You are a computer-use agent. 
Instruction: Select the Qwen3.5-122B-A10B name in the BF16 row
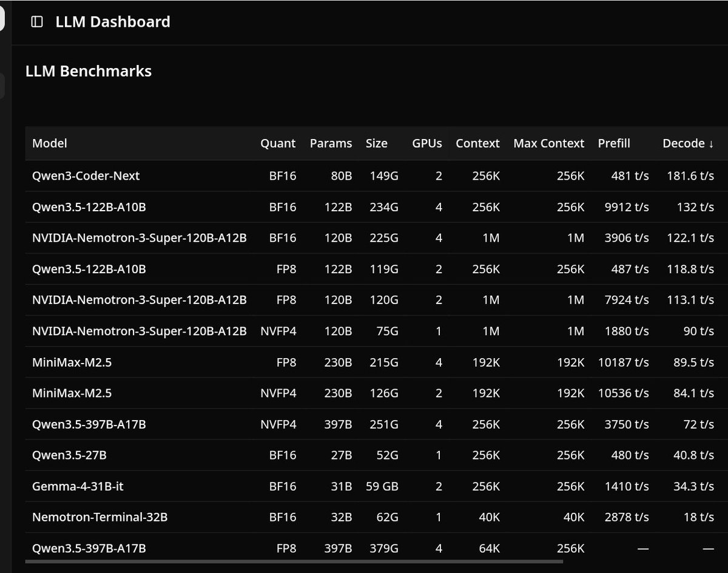click(x=89, y=207)
